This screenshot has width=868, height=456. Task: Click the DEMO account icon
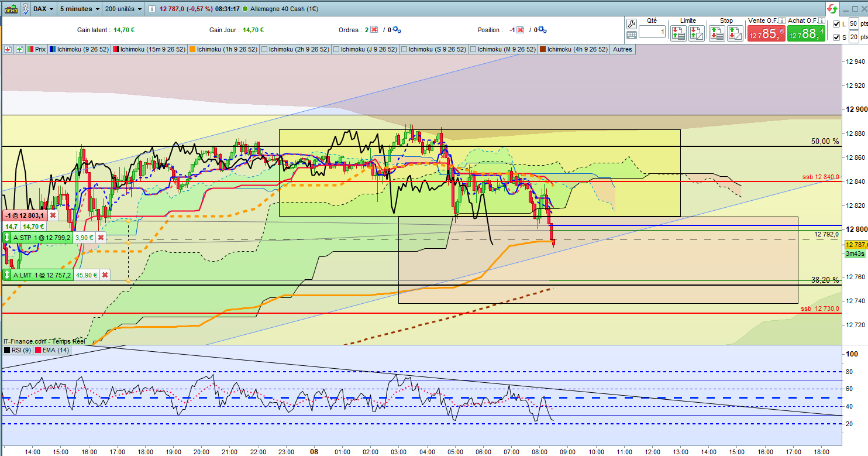[x=11, y=9]
